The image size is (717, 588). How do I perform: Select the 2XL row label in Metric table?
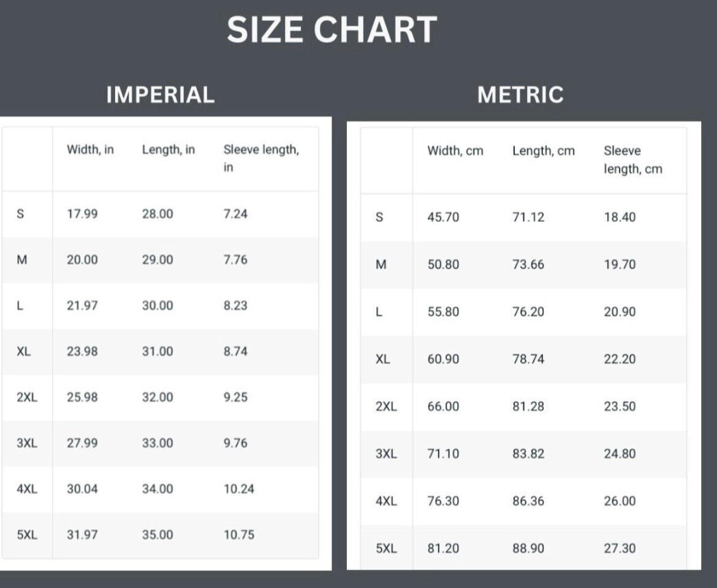[x=386, y=407]
